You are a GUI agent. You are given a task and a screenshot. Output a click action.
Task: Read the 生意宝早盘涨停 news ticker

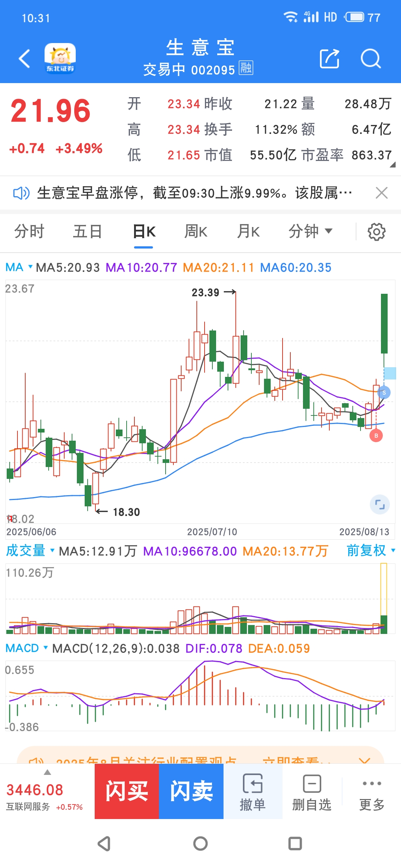(195, 193)
